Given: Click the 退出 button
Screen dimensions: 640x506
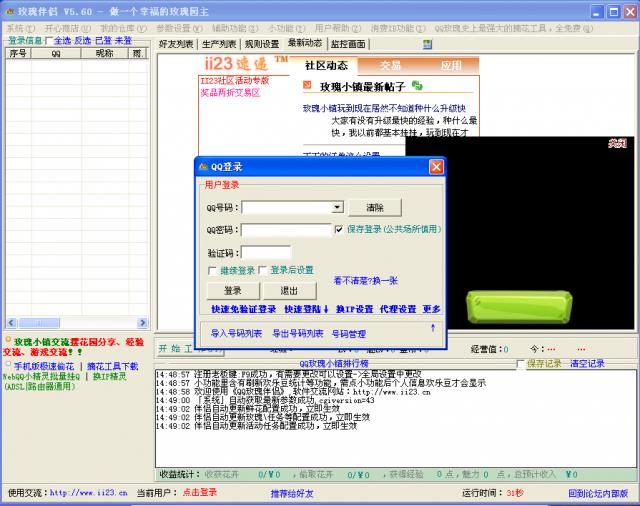Looking at the screenshot, I should [289, 291].
